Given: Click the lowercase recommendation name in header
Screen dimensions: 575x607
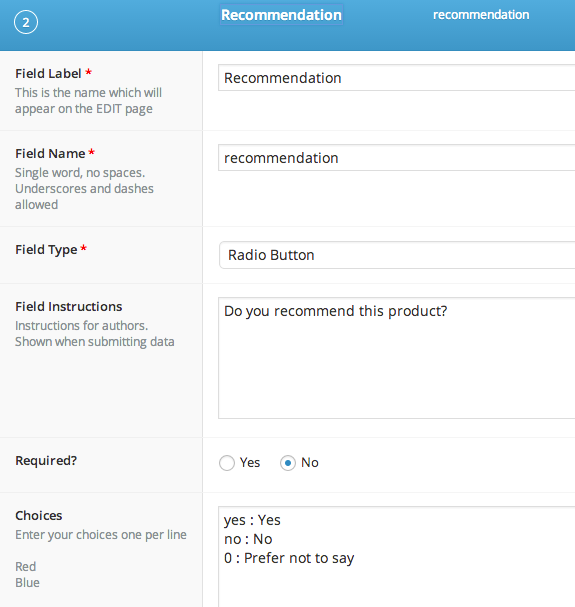Looking at the screenshot, I should tap(481, 15).
